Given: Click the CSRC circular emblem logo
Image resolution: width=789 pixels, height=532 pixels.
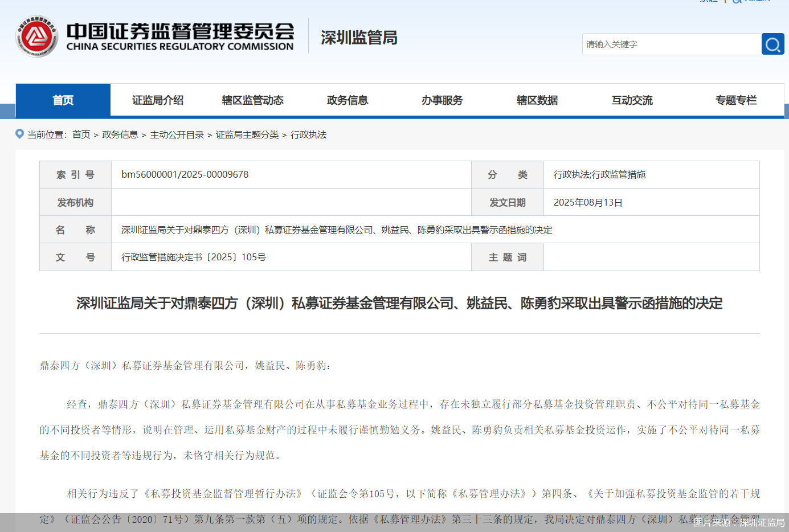Looking at the screenshot, I should click(x=36, y=36).
